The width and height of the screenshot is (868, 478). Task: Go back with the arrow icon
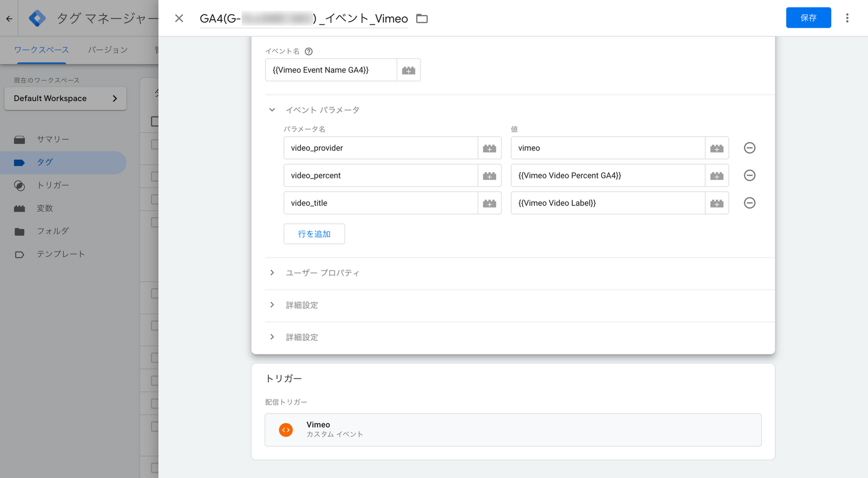point(9,18)
